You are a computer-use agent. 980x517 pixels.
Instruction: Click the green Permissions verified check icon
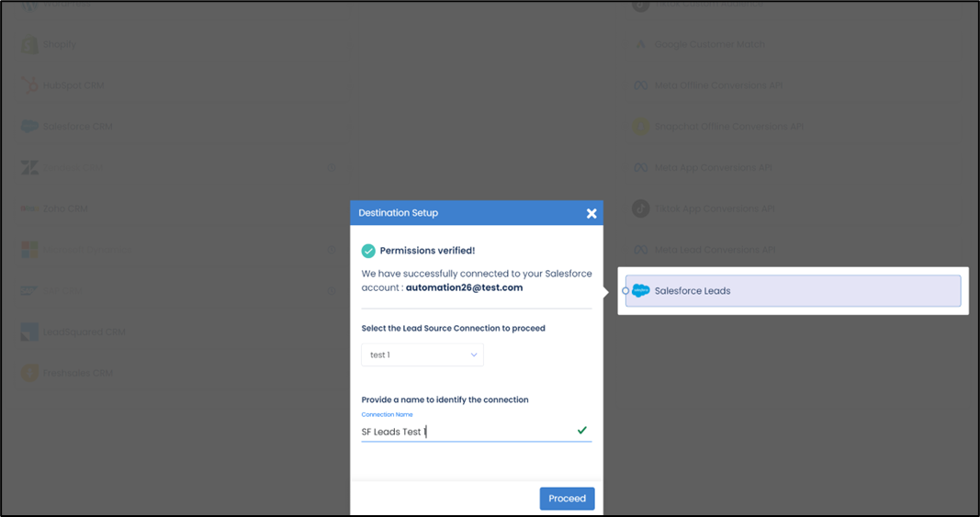coord(368,251)
